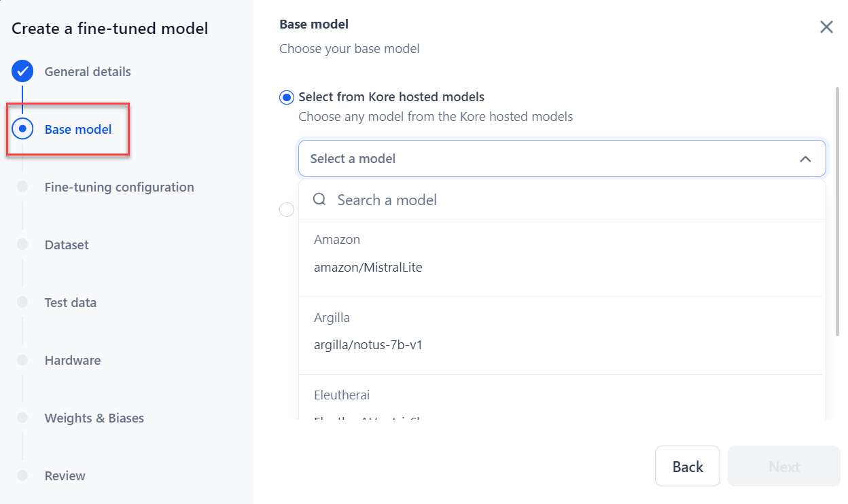
Task: Click the General details completed checkmark icon
Action: (x=22, y=71)
